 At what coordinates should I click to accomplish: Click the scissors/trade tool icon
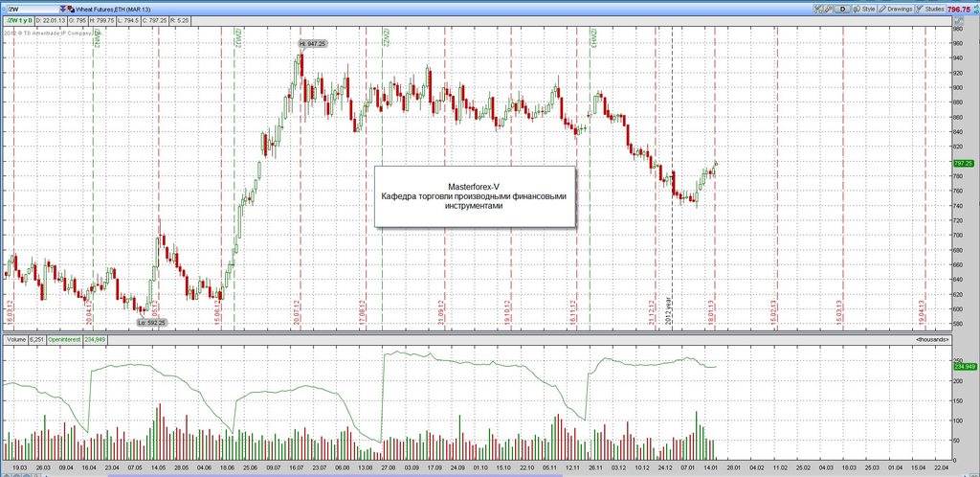[818, 10]
